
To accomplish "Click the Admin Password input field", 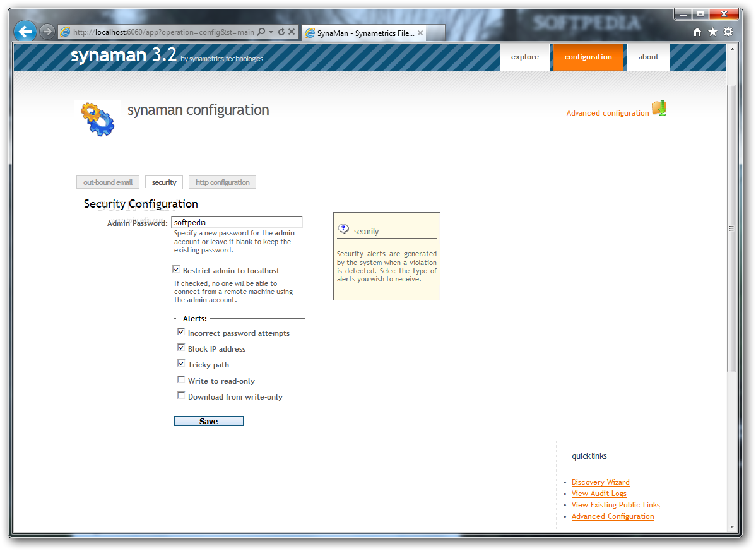I will pos(237,222).
